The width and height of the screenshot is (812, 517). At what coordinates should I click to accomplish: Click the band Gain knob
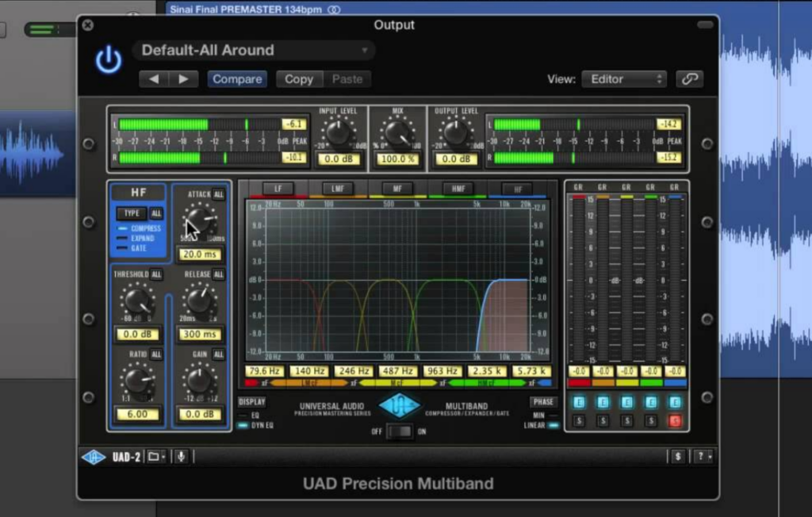(x=199, y=381)
